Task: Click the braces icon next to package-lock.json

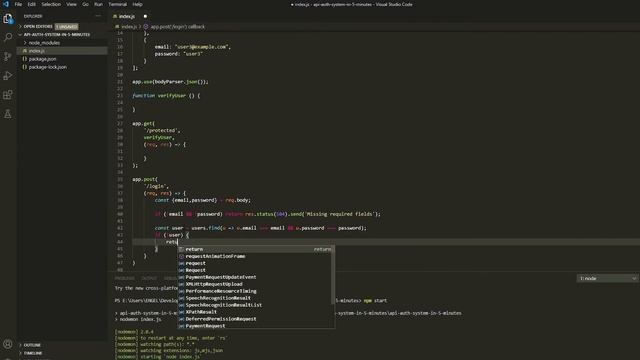Action: click(25, 67)
